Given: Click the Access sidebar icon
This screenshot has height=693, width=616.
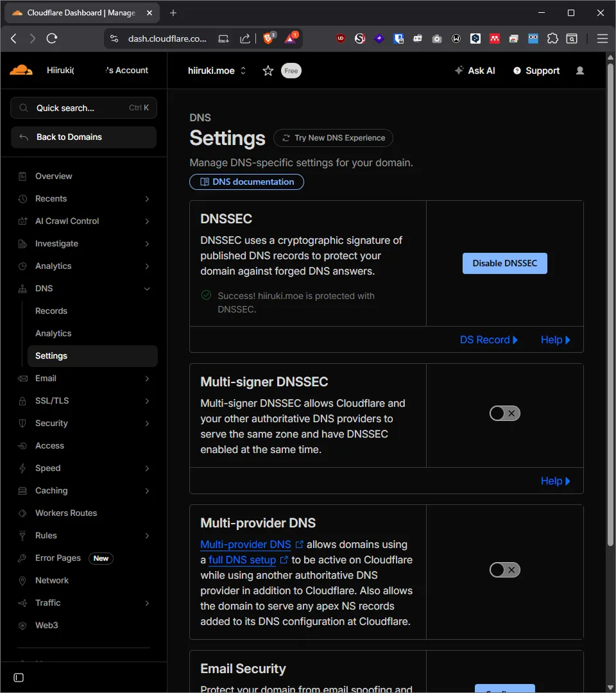Looking at the screenshot, I should pos(22,446).
